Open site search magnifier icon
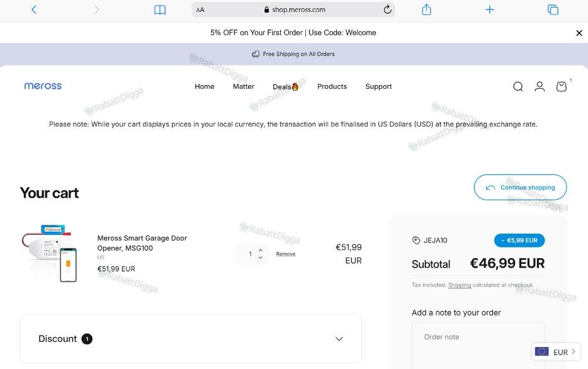The height and width of the screenshot is (369, 588). 518,87
